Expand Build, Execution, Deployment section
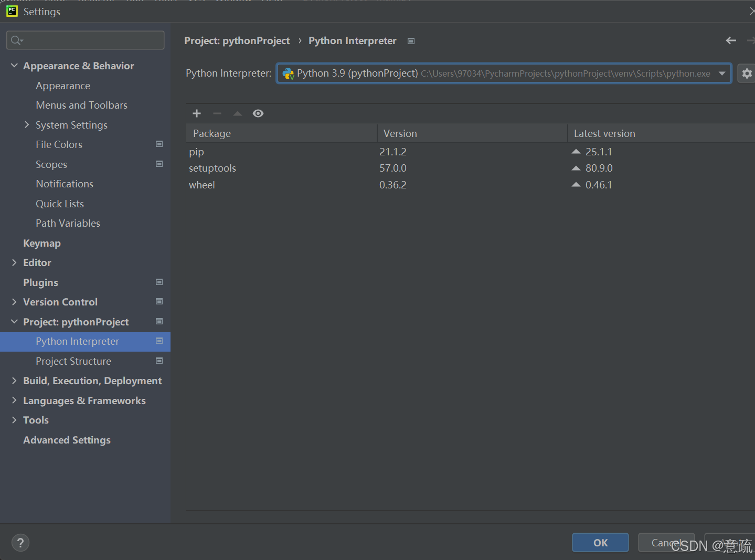The width and height of the screenshot is (755, 560). click(14, 381)
